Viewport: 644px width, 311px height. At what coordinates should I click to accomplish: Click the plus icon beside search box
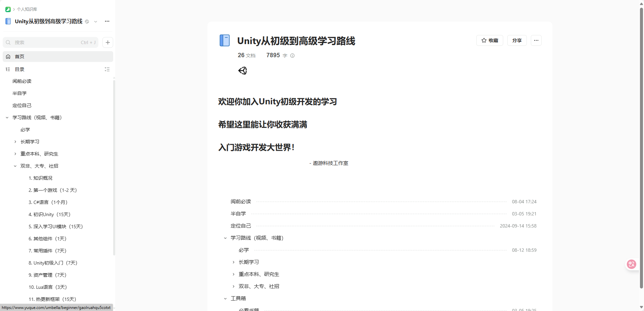pos(108,42)
